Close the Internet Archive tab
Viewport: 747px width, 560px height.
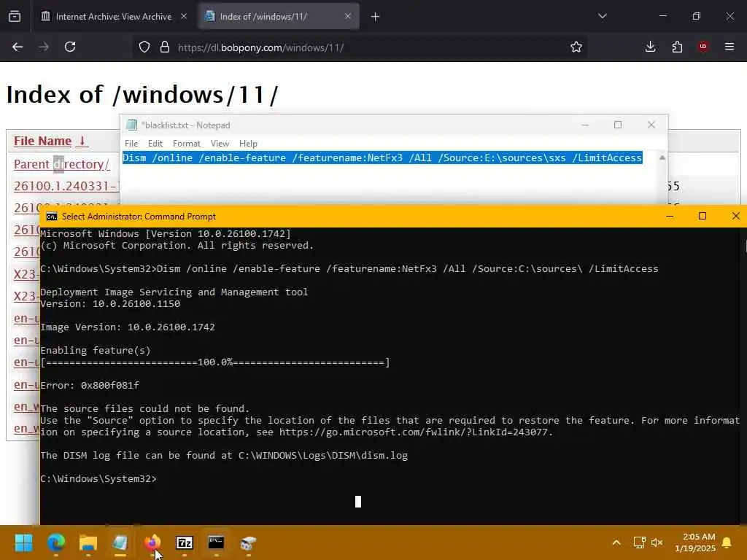(184, 16)
